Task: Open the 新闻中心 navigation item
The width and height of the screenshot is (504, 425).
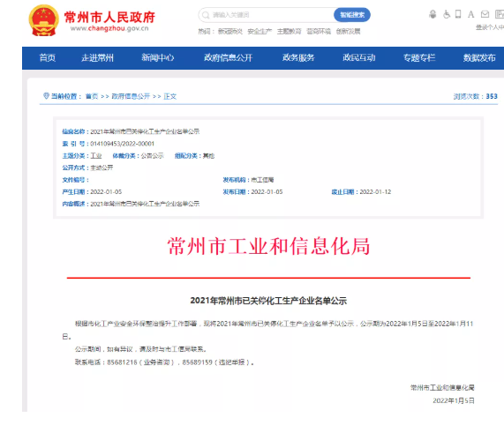Action: (x=158, y=58)
